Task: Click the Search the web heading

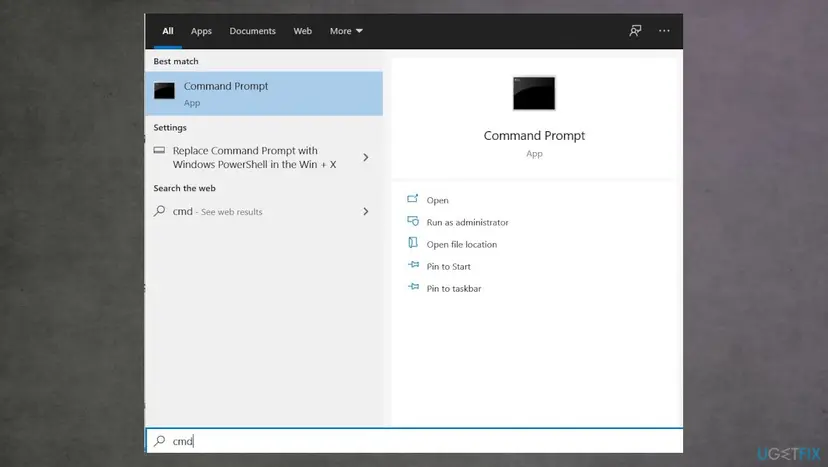Action: coord(184,188)
